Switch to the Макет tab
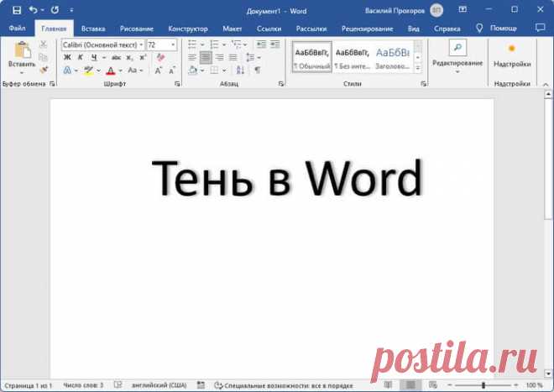 point(233,29)
